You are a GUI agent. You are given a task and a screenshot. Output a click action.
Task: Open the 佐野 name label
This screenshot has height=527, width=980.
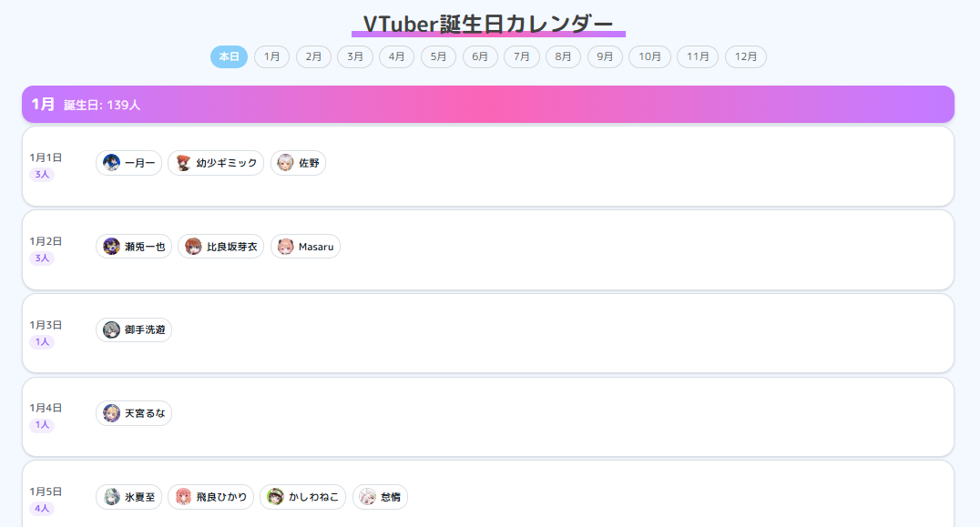coord(309,163)
